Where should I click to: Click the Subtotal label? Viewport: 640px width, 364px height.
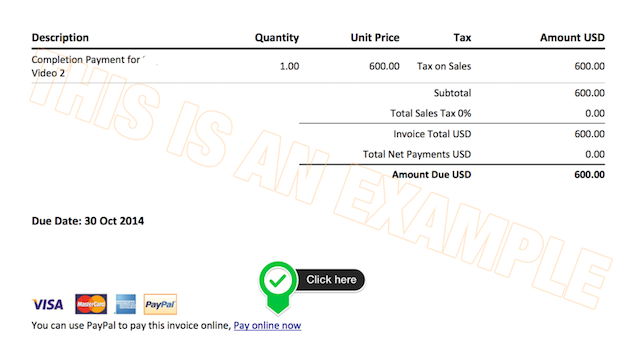pyautogui.click(x=452, y=93)
